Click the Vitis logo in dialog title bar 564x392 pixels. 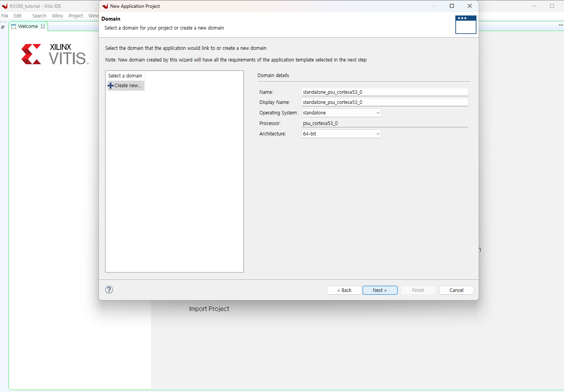click(105, 6)
